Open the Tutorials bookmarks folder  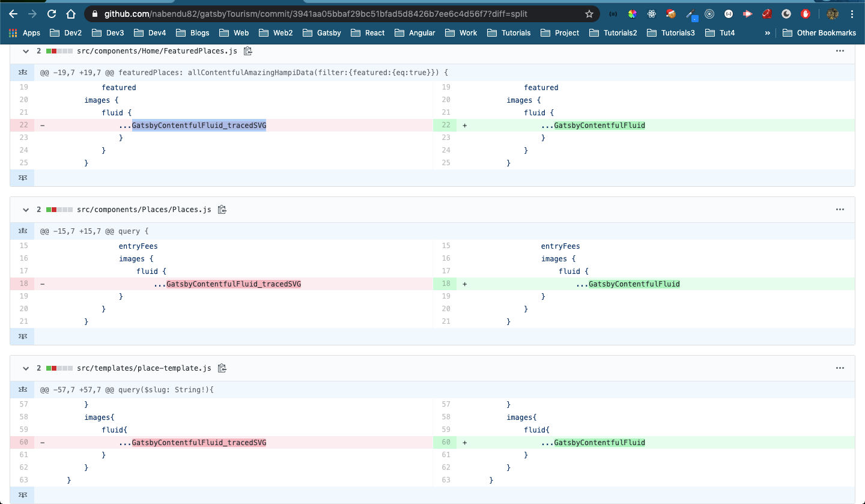coord(509,32)
